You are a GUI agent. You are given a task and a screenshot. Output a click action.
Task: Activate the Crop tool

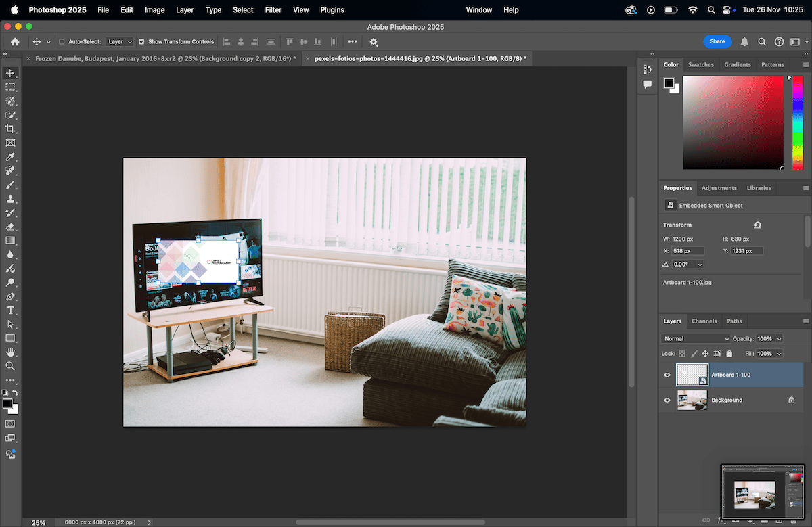(x=10, y=129)
